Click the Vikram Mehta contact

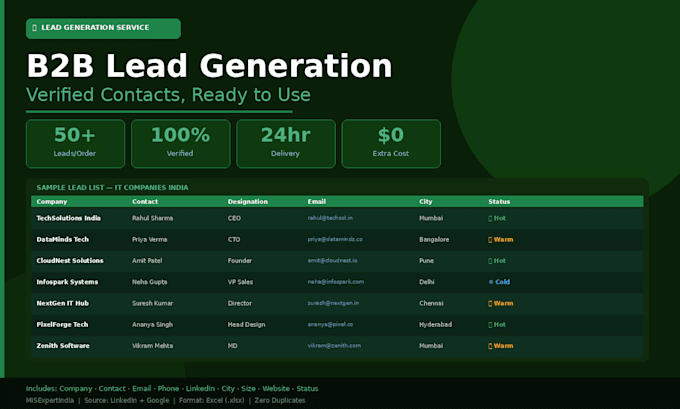152,346
